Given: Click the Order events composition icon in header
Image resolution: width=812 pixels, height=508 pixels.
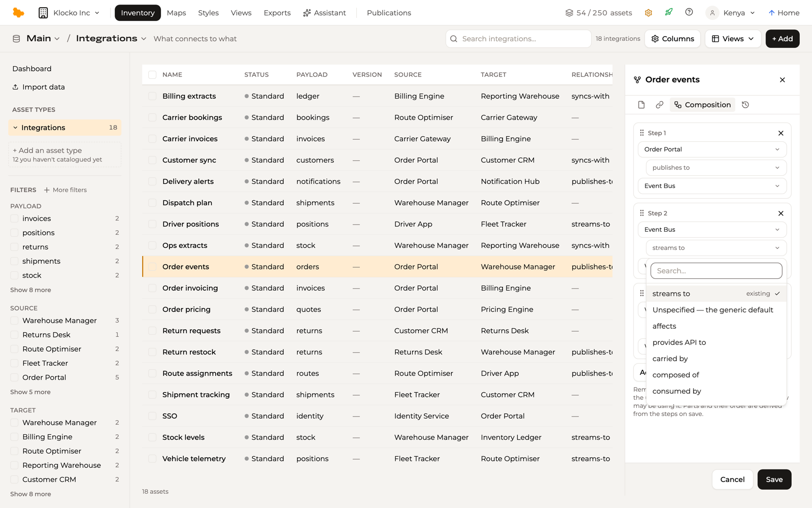Looking at the screenshot, I should pyautogui.click(x=637, y=80).
